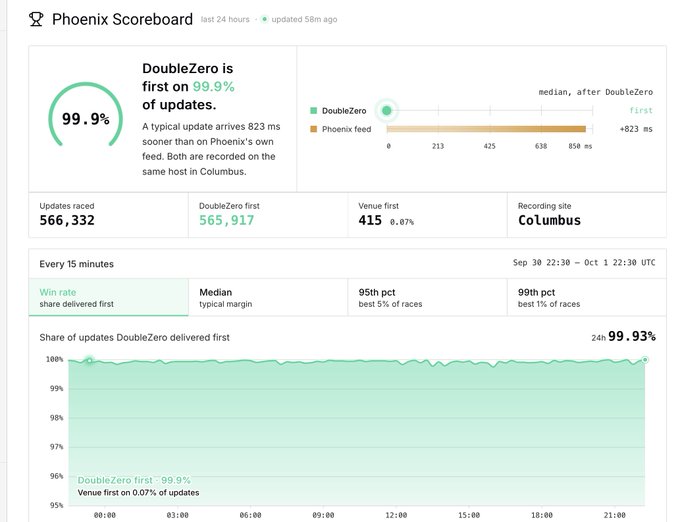Image resolution: width=680 pixels, height=522 pixels.
Task: Click the 'Every 15 minutes' label
Action: click(x=76, y=264)
